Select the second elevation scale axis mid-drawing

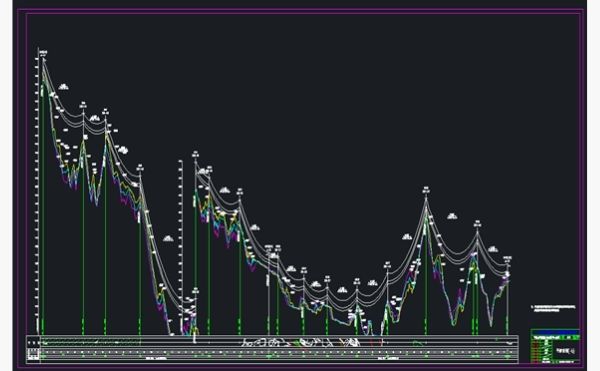tap(181, 247)
